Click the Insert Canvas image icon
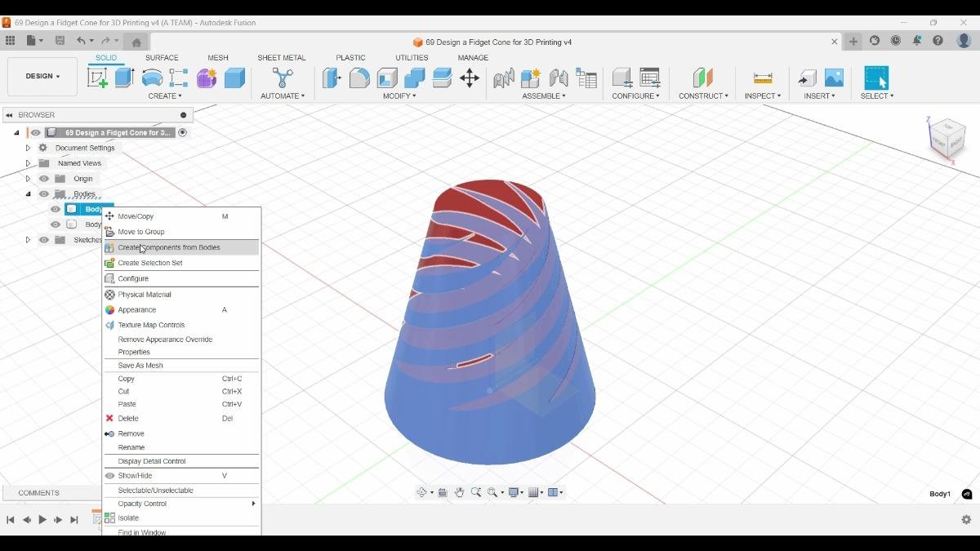980x551 pixels. coord(834,78)
